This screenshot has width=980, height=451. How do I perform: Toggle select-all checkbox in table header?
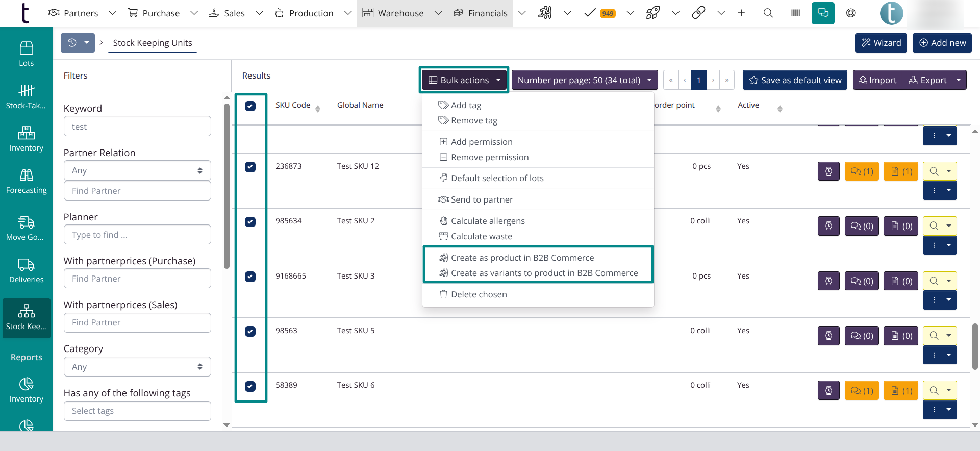pyautogui.click(x=250, y=106)
